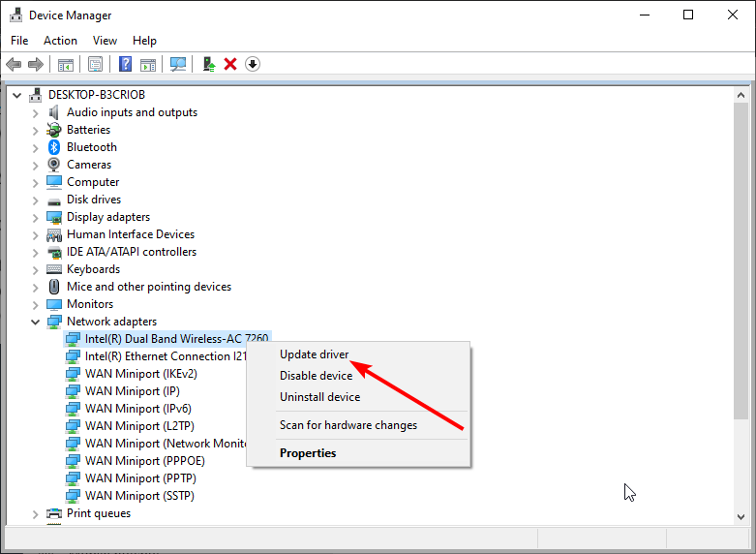Screen dimensions: 756x554
Task: Click the vertical scrollbar thumb
Action: (x=741, y=261)
